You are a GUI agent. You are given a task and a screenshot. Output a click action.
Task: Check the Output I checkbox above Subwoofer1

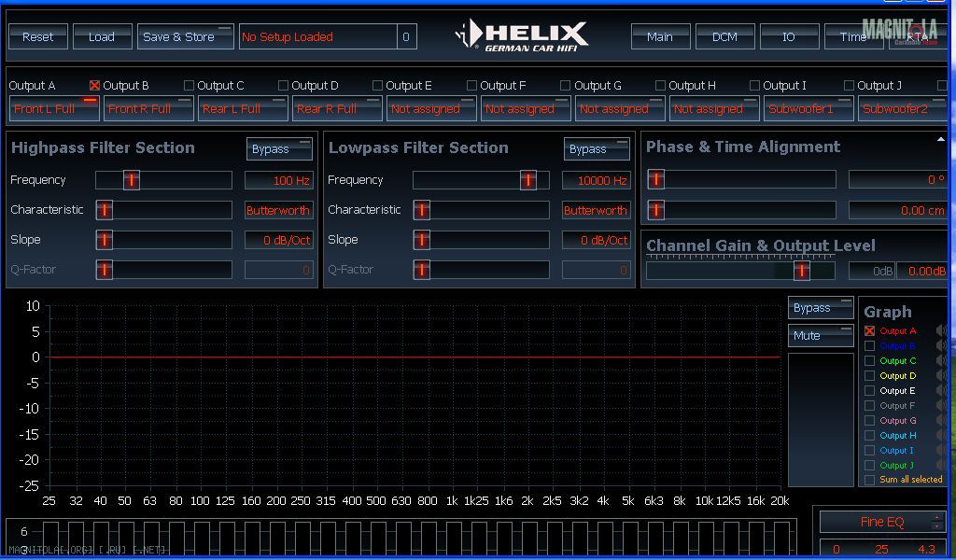coord(754,85)
